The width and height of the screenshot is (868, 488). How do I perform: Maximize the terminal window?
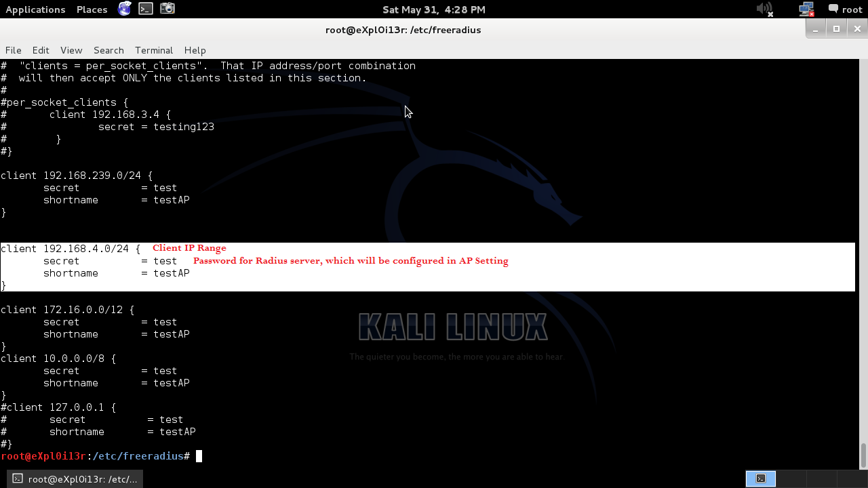(837, 28)
